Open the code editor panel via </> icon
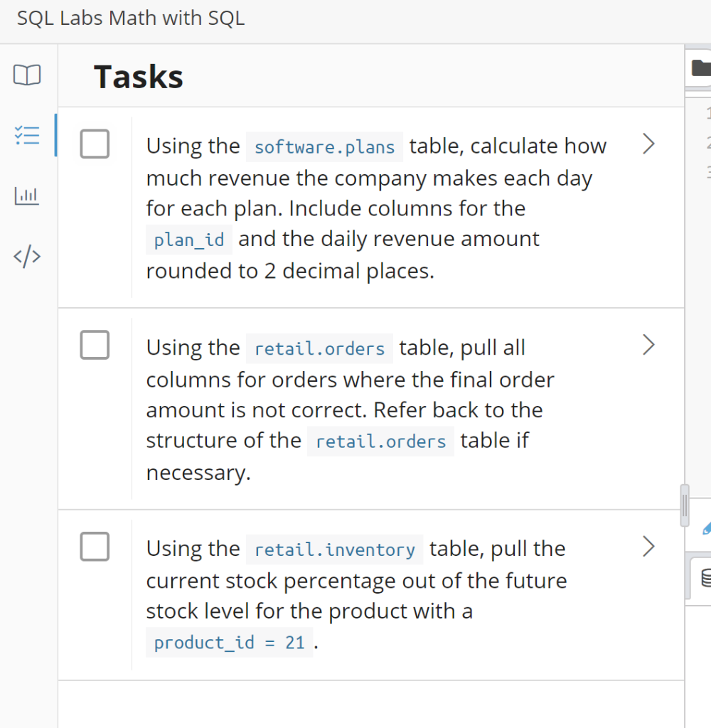 [27, 256]
